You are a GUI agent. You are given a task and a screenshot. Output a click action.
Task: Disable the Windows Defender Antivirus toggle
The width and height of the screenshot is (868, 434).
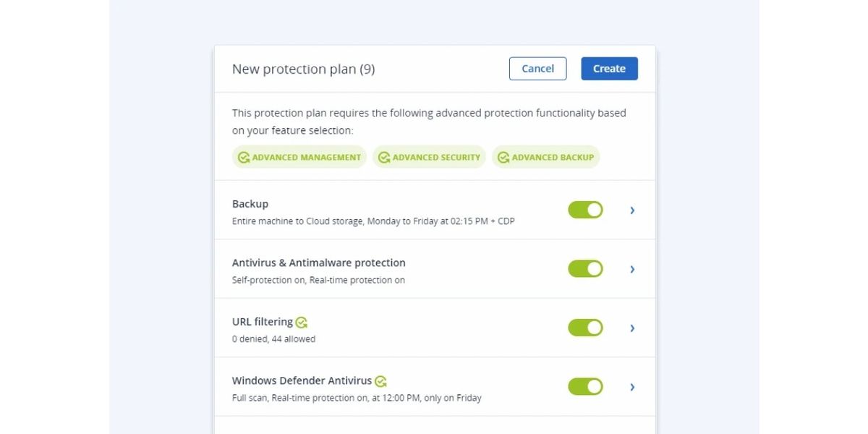585,386
